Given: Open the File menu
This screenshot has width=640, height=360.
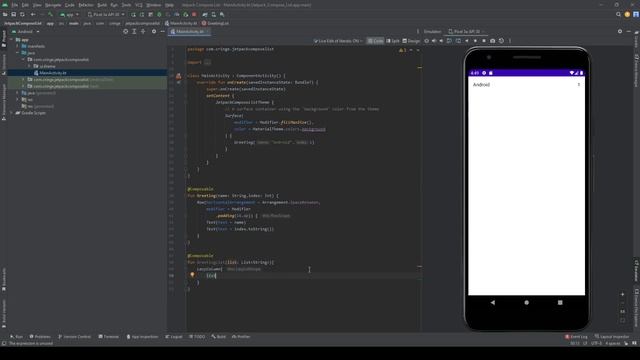Looking at the screenshot, I should tap(15, 5).
